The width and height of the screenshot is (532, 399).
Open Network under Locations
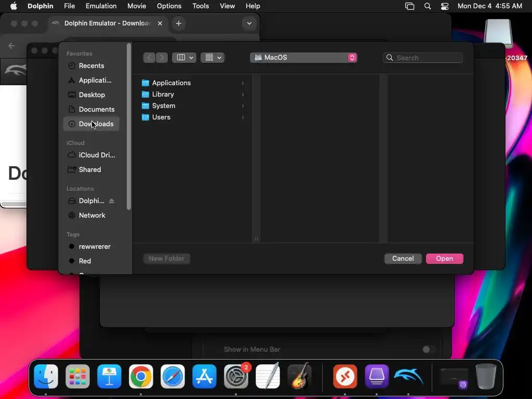(x=91, y=216)
